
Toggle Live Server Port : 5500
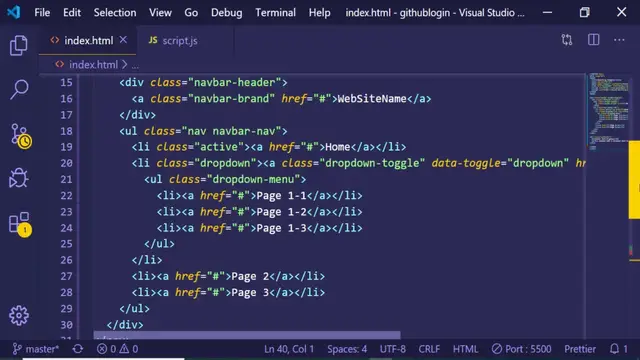[x=521, y=349]
